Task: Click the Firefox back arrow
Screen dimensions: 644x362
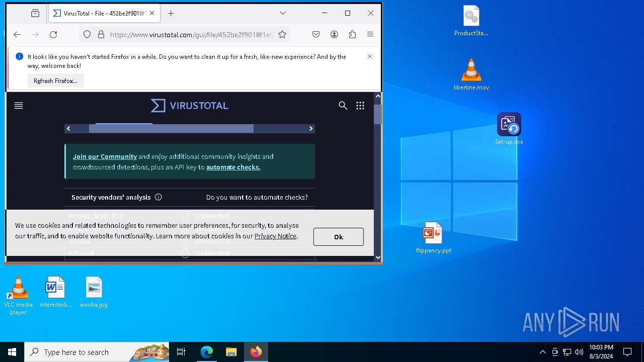Action: tap(17, 34)
